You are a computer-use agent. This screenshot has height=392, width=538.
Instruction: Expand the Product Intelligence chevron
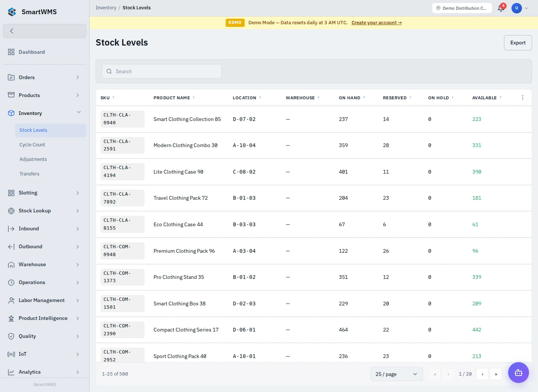(x=78, y=318)
